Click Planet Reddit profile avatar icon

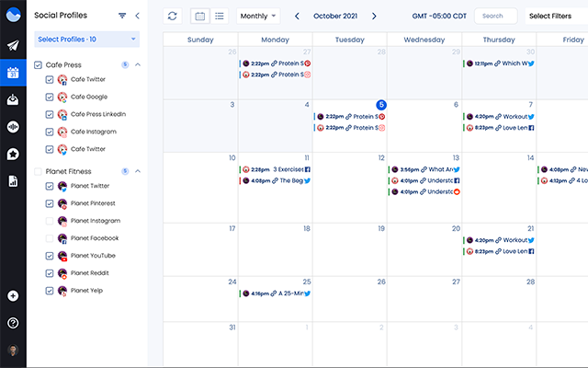62,273
